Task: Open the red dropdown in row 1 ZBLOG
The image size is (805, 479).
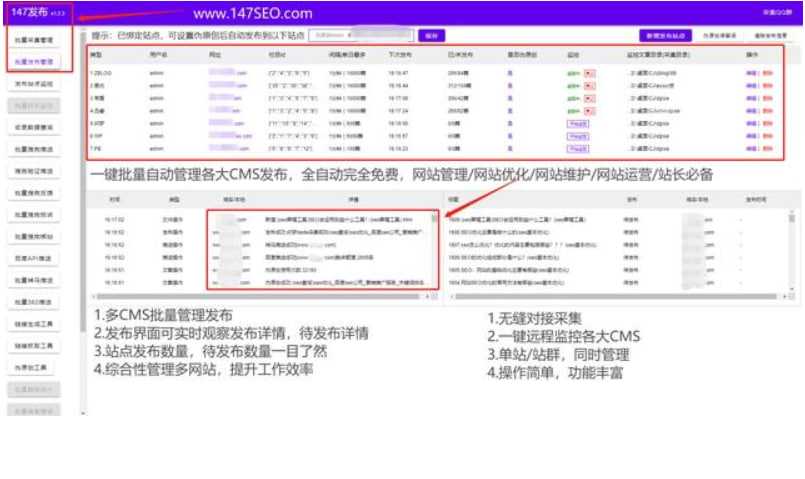Action: point(589,73)
